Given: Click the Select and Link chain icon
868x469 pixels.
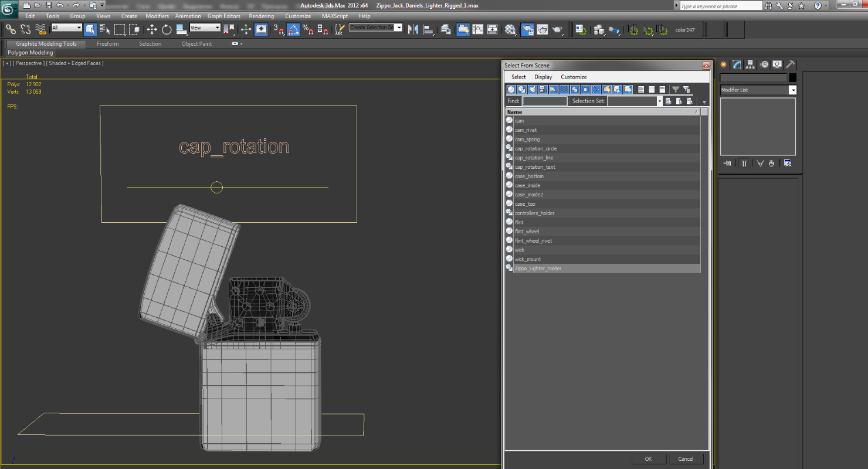Looking at the screenshot, I should click(x=11, y=29).
